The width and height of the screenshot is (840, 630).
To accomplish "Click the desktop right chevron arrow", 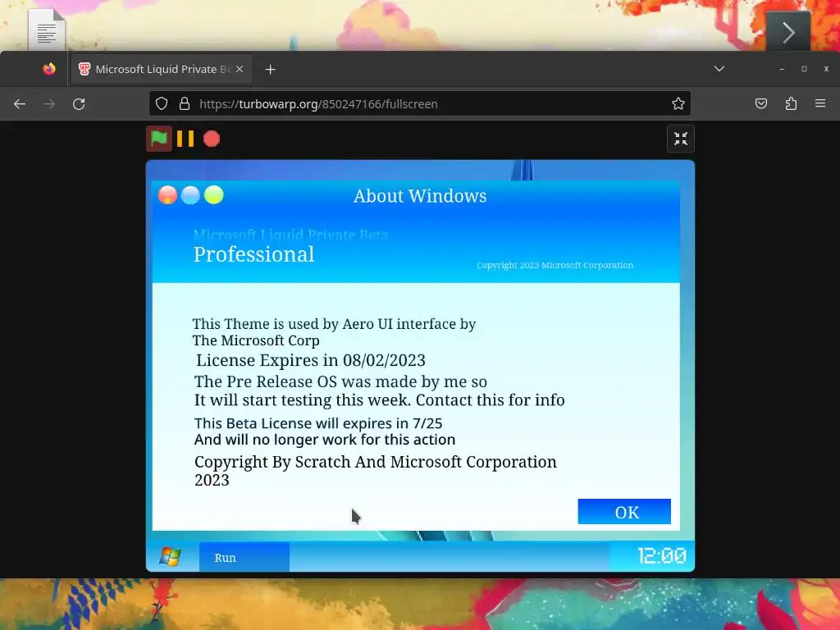I will click(x=788, y=32).
